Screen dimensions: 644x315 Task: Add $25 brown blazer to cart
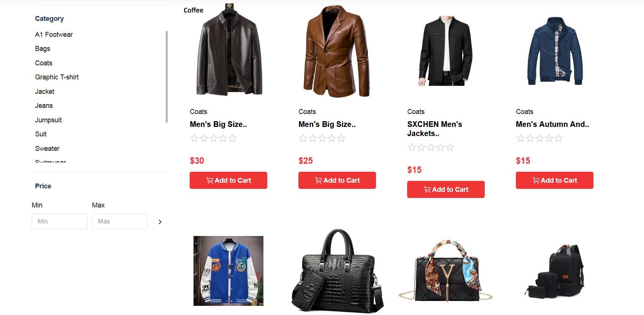337,180
